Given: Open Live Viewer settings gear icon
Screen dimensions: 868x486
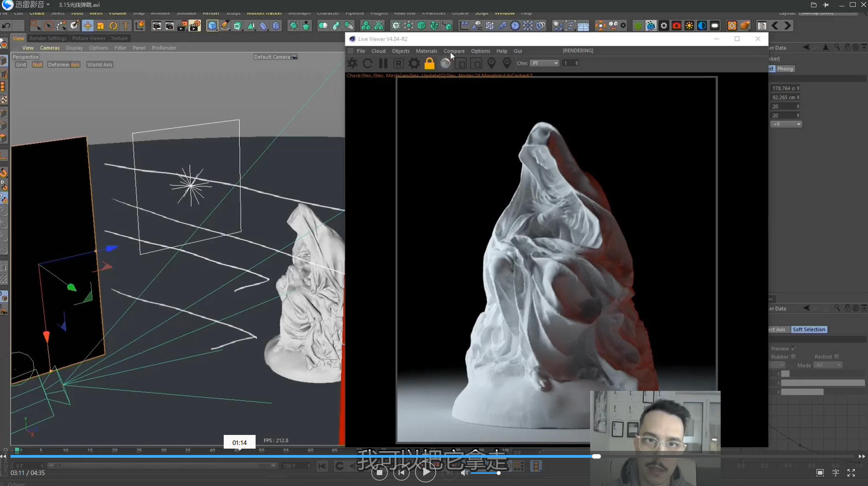Looking at the screenshot, I should coord(414,63).
